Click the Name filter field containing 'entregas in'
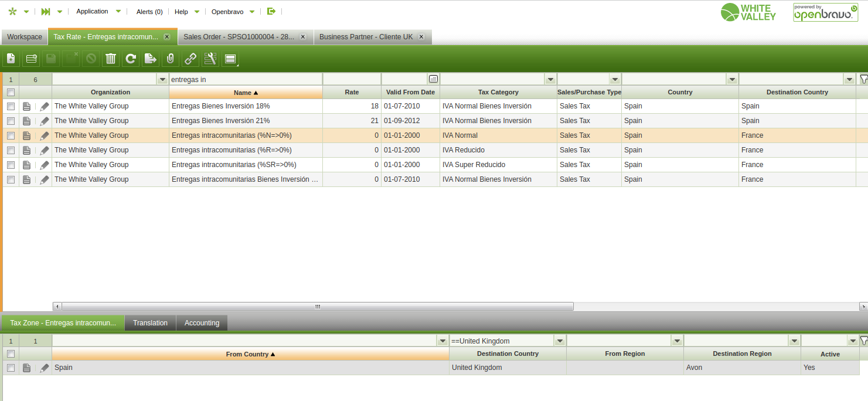 [245, 79]
